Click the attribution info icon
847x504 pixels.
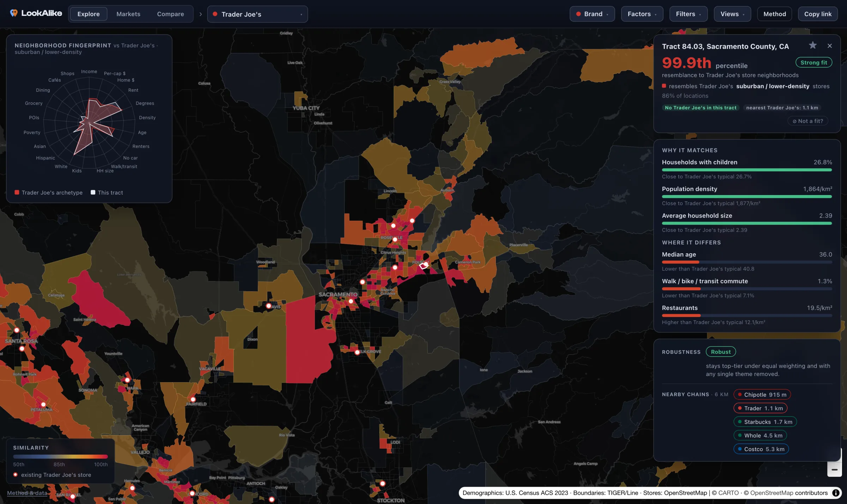[836, 493]
